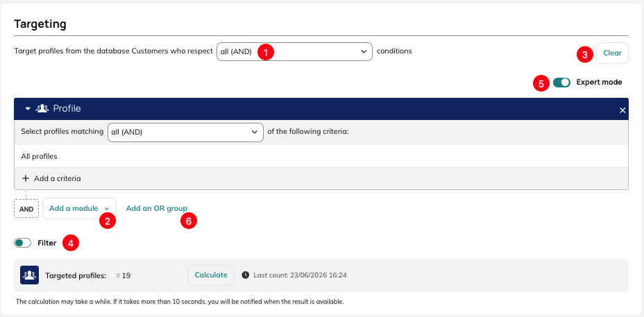The image size is (644, 317).
Task: Collapse the Profile module with its triangle
Action: [28, 109]
